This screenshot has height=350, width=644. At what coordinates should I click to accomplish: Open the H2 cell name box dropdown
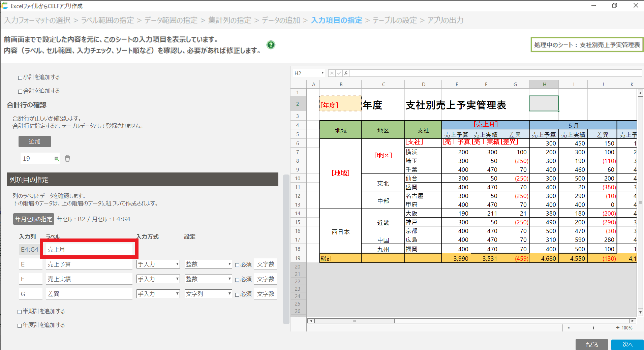pos(322,73)
